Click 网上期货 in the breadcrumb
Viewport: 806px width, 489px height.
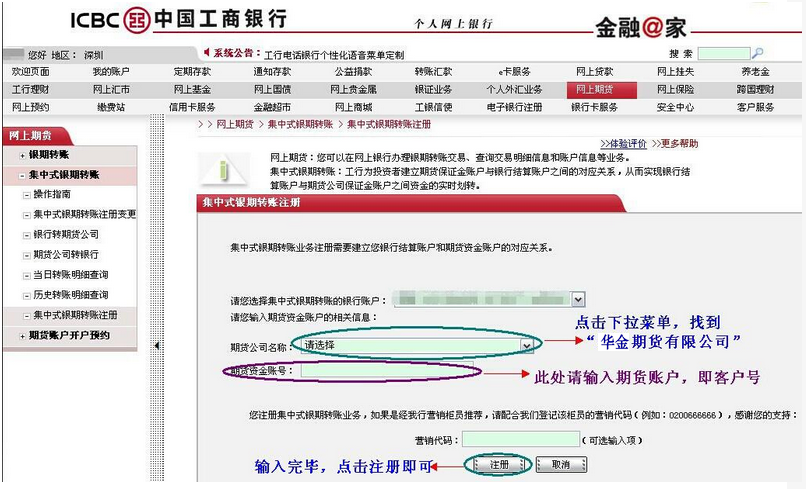click(235, 124)
